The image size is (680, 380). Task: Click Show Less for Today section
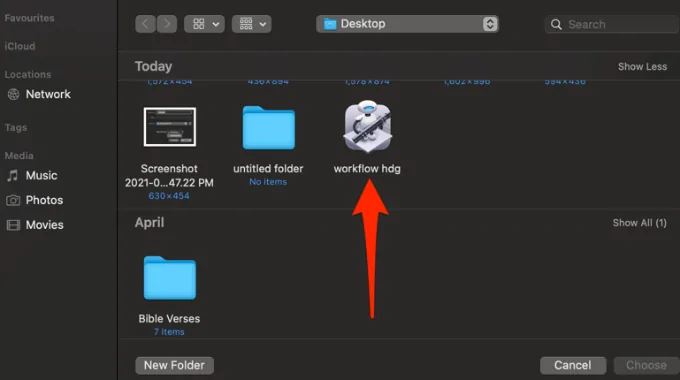click(642, 66)
